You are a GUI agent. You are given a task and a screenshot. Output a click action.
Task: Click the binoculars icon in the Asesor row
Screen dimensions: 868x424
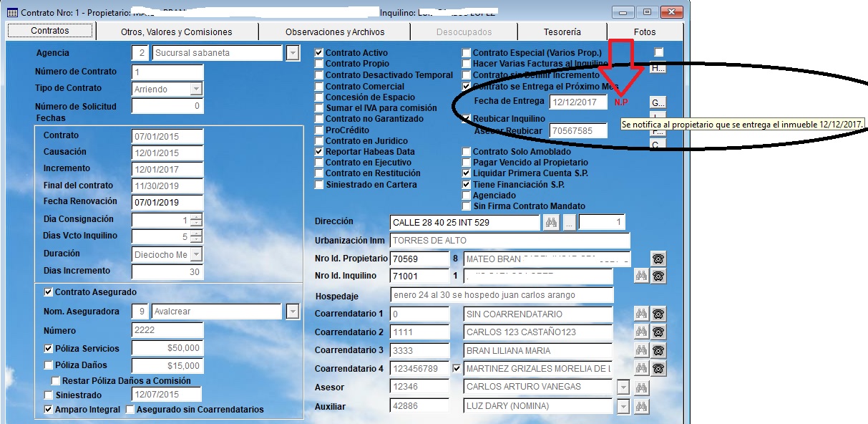(641, 387)
